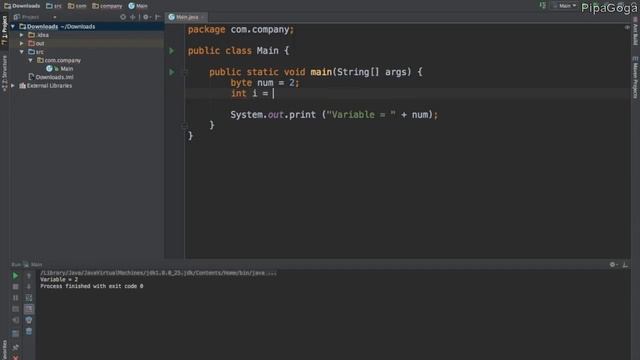This screenshot has width=640, height=360.
Task: Open Main run configuration dropdown
Action: 565,6
